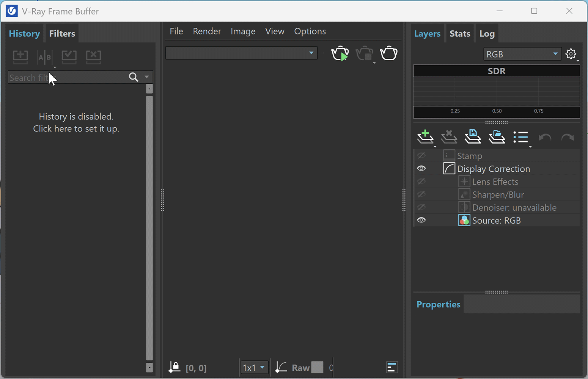Click the Stop render teapot icon

pyautogui.click(x=365, y=53)
